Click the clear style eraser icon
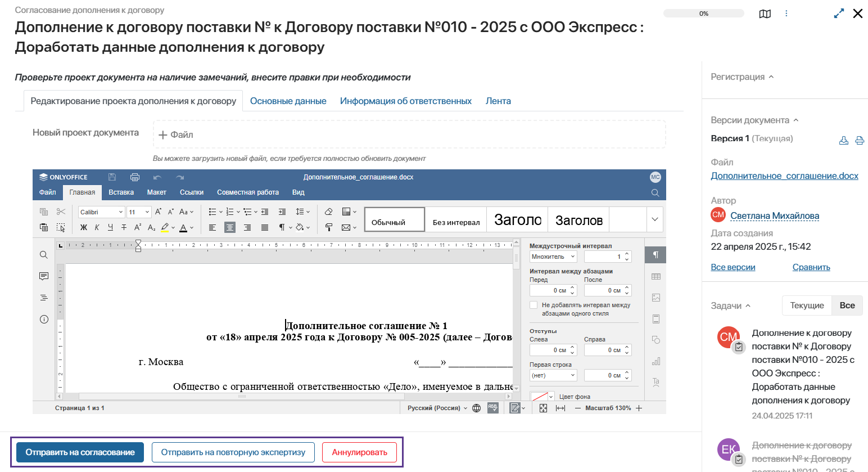This screenshot has height=472, width=868. [329, 212]
